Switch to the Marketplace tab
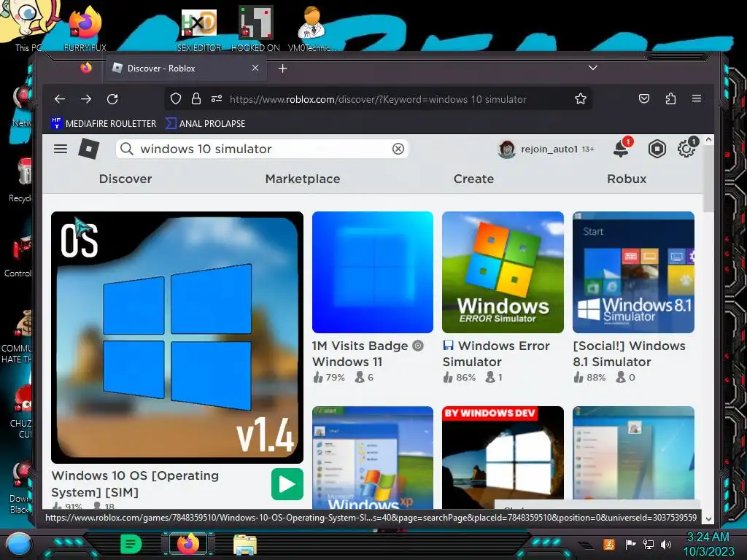 point(303,179)
